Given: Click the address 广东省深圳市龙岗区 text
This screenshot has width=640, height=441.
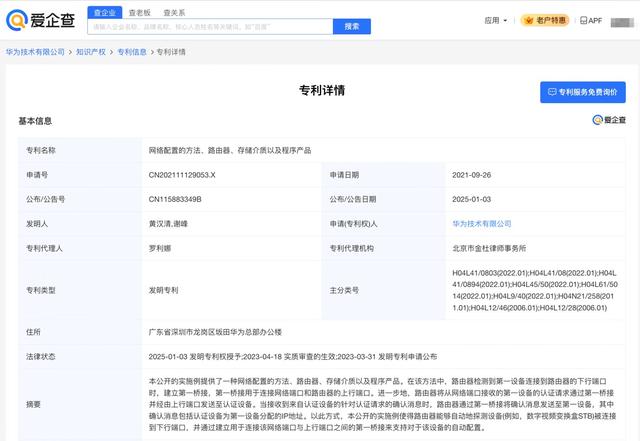Looking at the screenshot, I should pos(215,332).
